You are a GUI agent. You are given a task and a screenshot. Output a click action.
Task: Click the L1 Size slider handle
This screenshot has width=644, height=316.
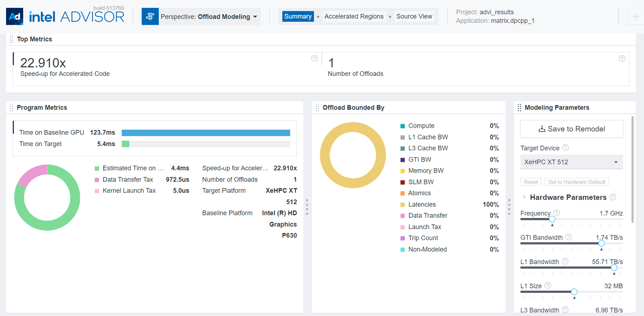(574, 292)
